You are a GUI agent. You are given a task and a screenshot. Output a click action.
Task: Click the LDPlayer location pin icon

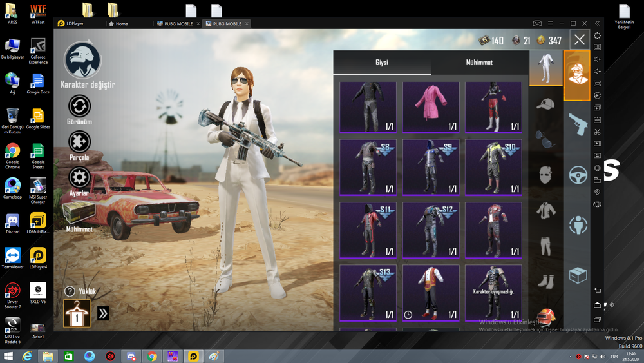point(597,192)
